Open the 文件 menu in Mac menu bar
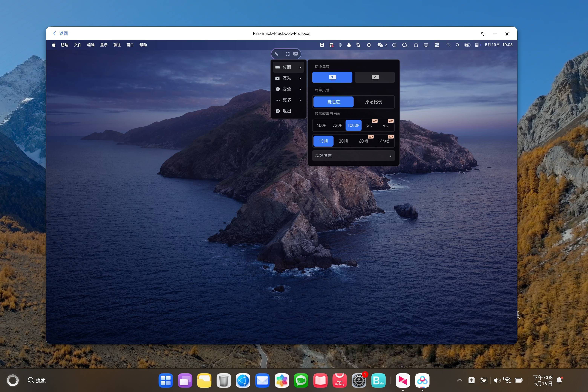Viewport: 588px width, 392px height. point(77,45)
